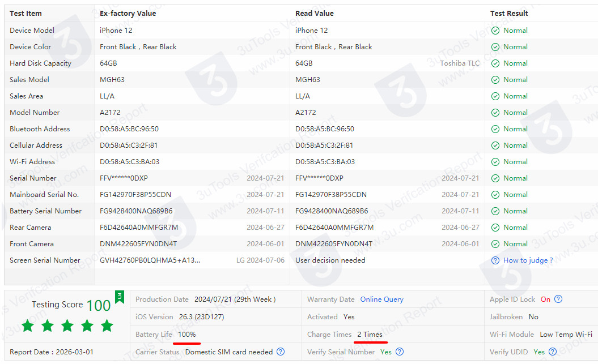Click help icon beside Verify Serial Number
The width and height of the screenshot is (598, 364).
[x=400, y=352]
